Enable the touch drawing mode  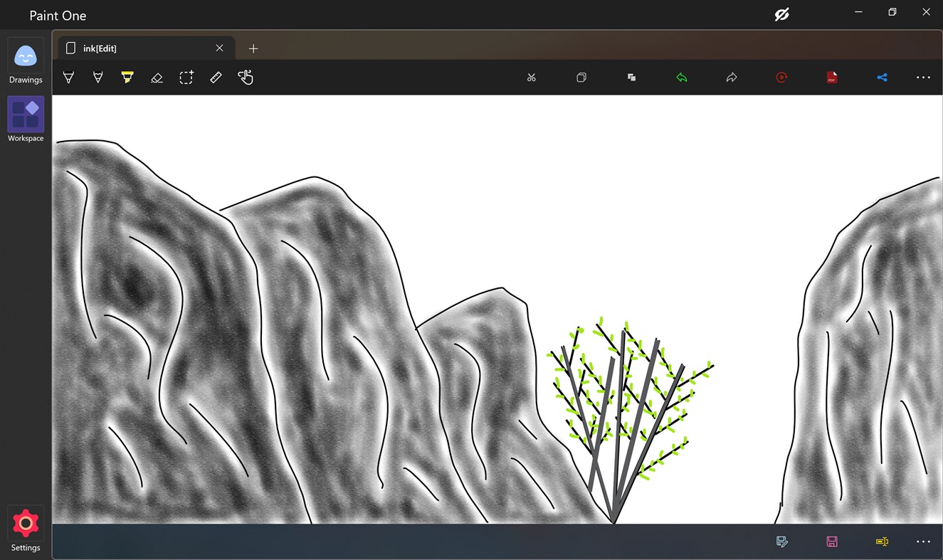246,77
